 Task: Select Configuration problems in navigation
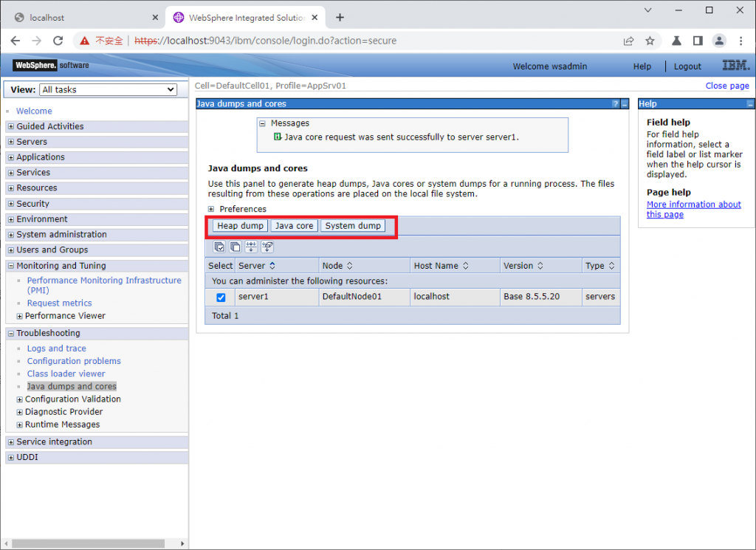click(x=74, y=361)
